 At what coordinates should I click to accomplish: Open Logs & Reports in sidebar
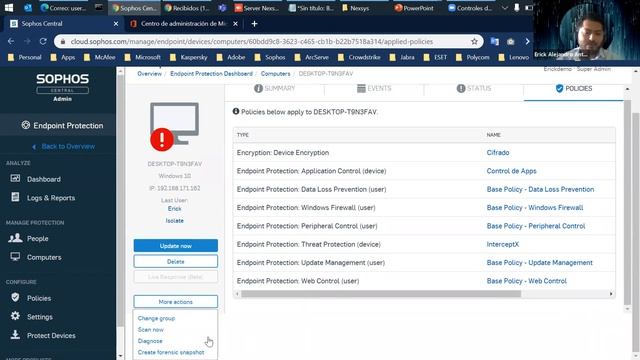(x=51, y=198)
